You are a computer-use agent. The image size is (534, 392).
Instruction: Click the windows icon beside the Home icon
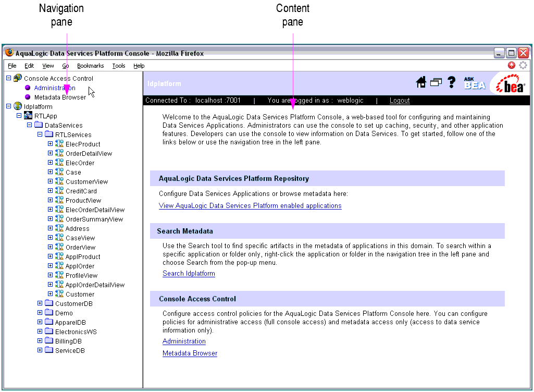[436, 82]
